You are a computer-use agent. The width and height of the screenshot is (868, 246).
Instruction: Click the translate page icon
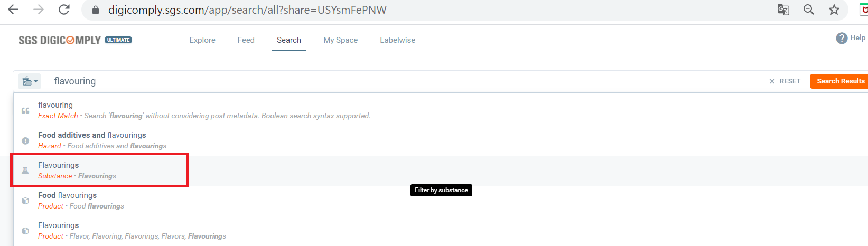point(783,10)
